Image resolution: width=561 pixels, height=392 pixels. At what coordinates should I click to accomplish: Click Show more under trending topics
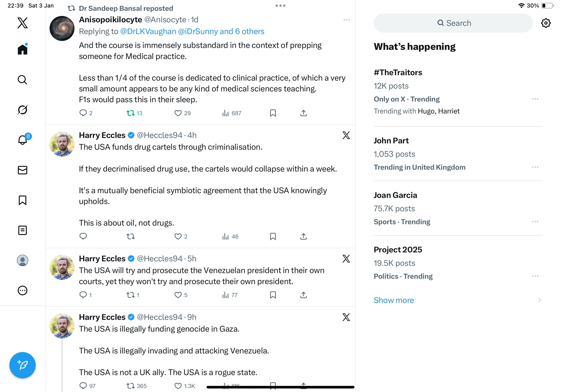(394, 300)
